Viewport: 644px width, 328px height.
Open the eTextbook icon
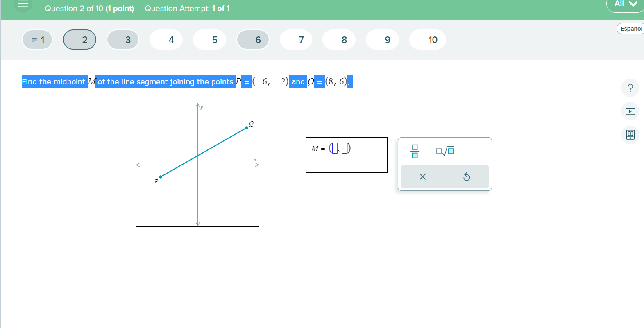pos(630,135)
